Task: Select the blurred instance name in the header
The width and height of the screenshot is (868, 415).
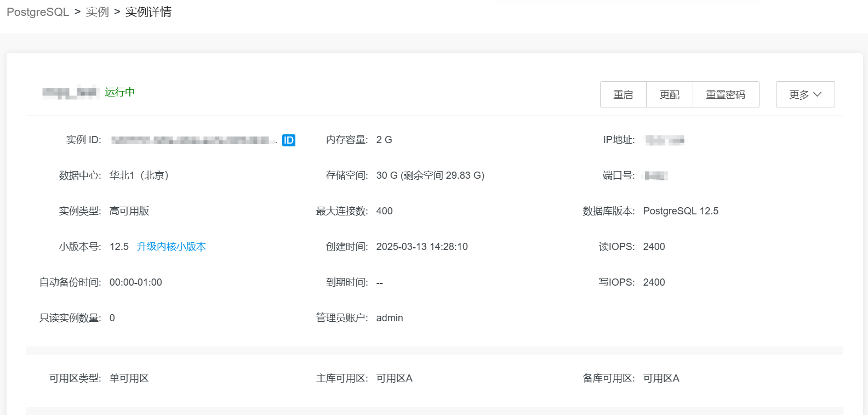Action: point(69,92)
